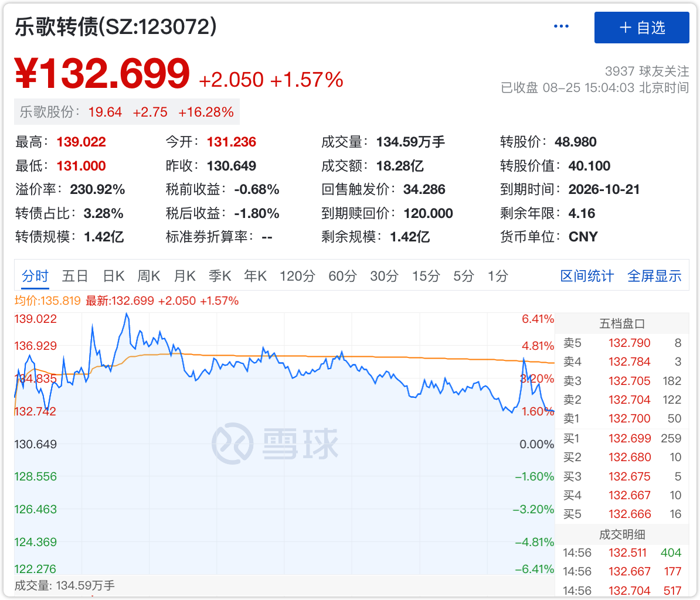Screen dimensions: 700x600
Task: Switch to the 五日 chart tab
Action: pyautogui.click(x=75, y=276)
